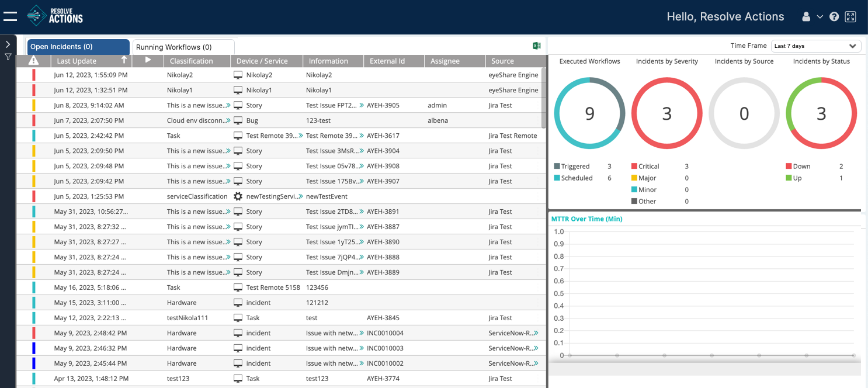Select the Jira Test Remote source cell
Screen dimensions: 868x388
point(513,136)
